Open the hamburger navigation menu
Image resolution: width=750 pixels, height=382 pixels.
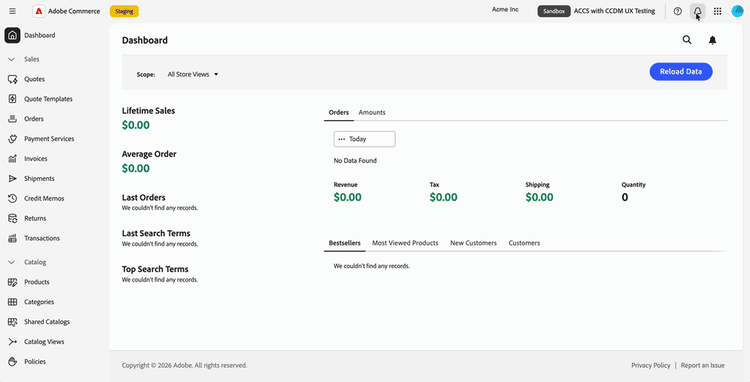tap(12, 11)
